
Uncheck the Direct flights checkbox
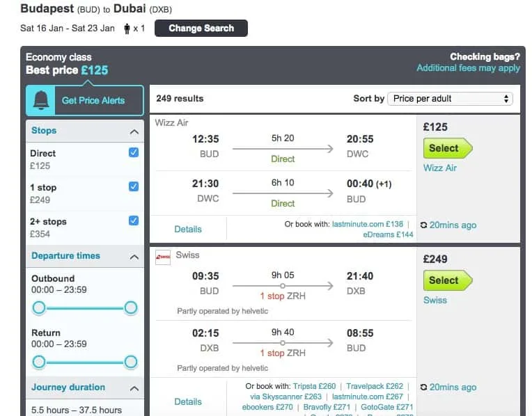coord(134,153)
